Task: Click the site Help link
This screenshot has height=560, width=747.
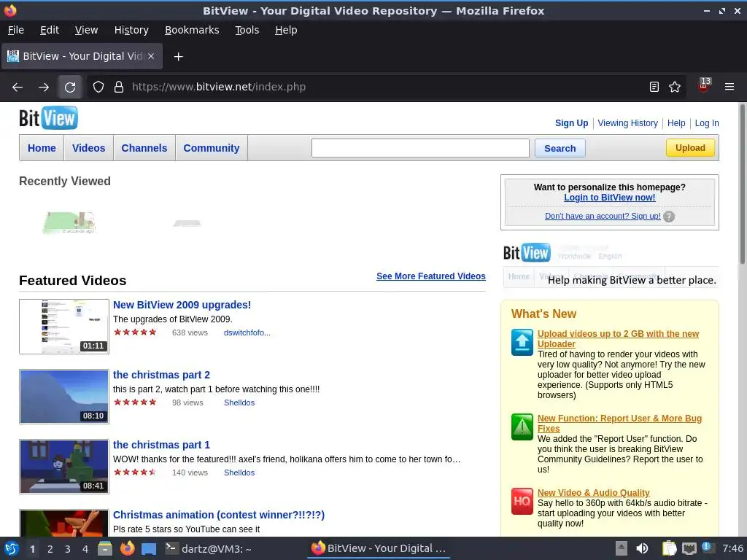Action: [x=676, y=122]
